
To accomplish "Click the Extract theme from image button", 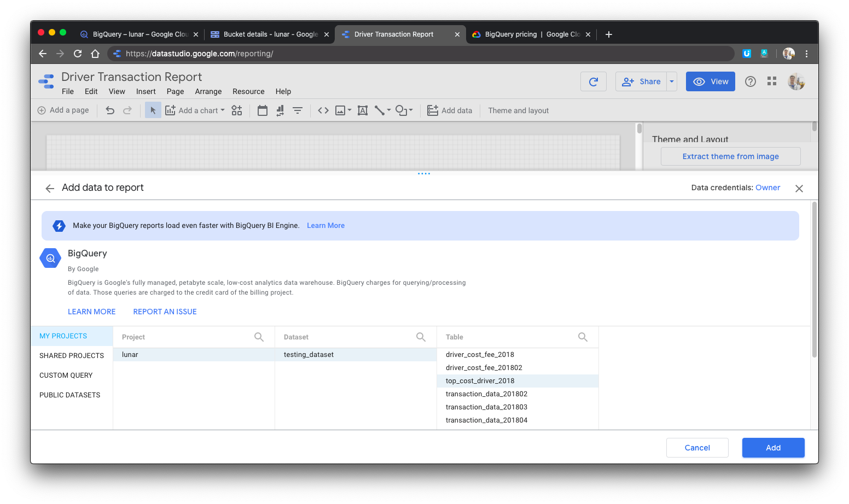I will click(730, 156).
